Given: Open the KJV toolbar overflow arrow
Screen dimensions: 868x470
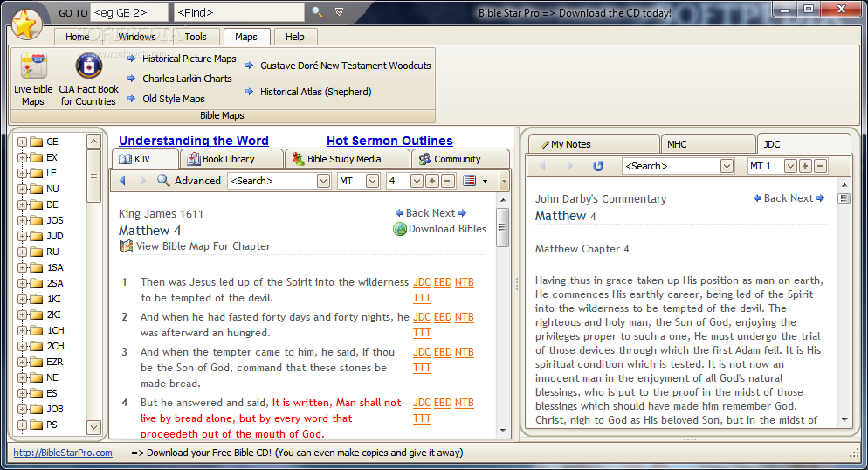Looking at the screenshot, I should click(x=504, y=181).
